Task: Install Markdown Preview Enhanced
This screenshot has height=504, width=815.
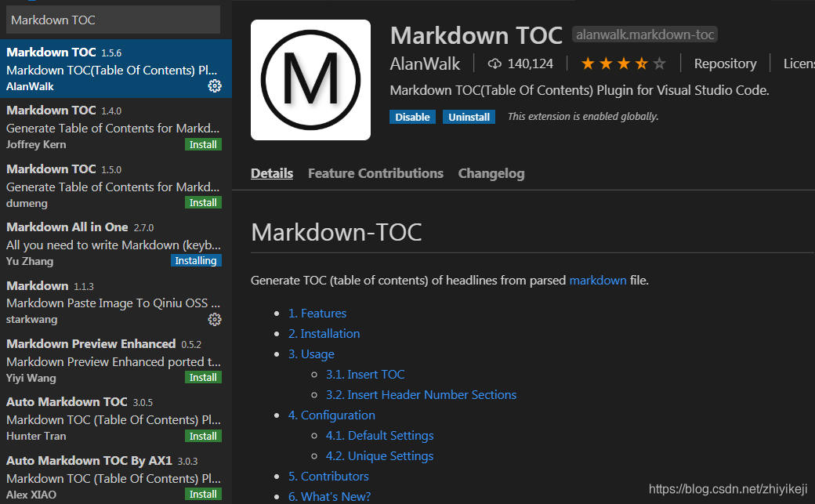Action: 203,377
